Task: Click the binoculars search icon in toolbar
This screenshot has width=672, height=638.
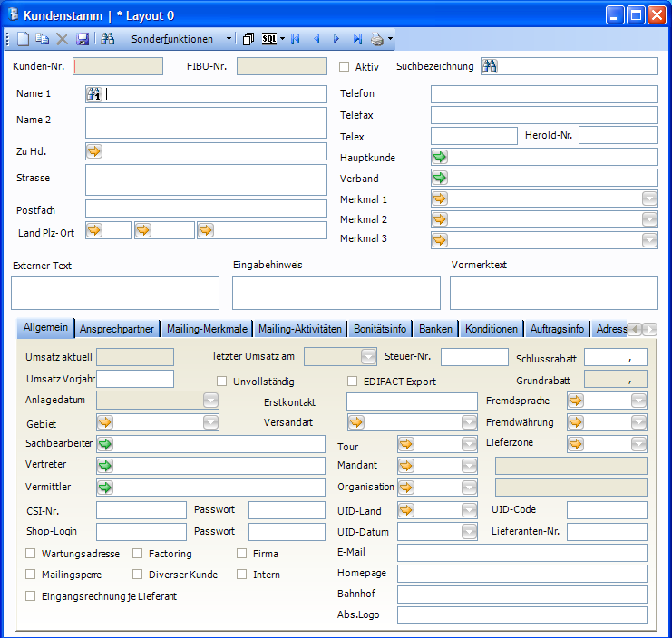Action: pyautogui.click(x=108, y=39)
